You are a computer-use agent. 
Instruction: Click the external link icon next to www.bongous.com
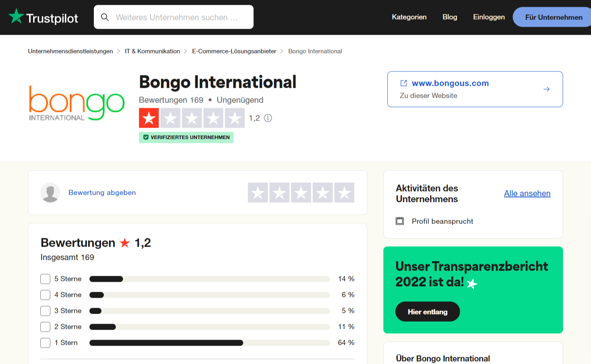coord(404,83)
